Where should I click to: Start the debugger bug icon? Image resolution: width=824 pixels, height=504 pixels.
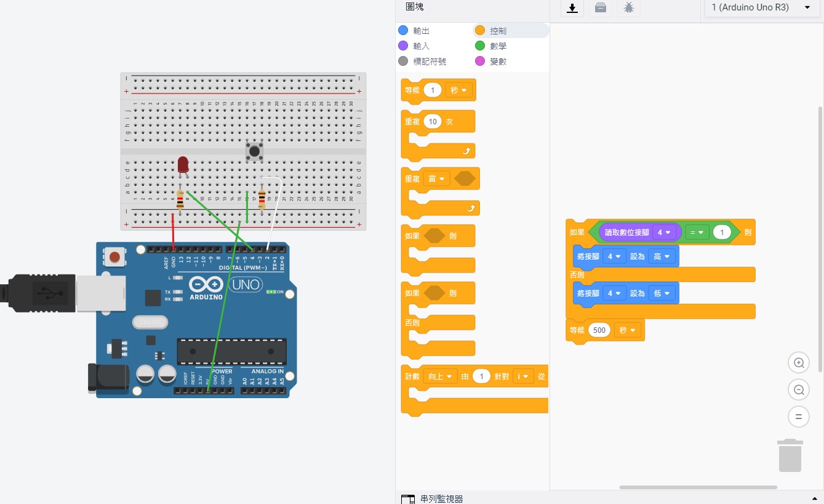pos(628,8)
